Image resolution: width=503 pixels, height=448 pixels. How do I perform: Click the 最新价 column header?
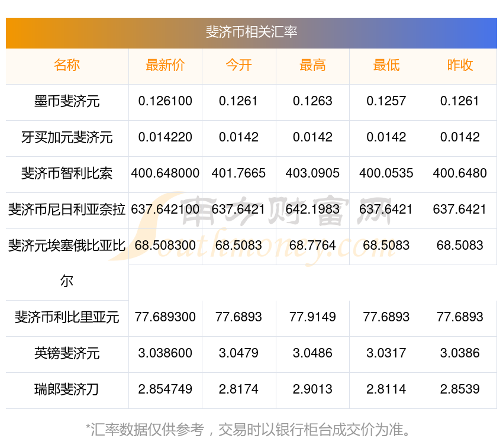(165, 65)
